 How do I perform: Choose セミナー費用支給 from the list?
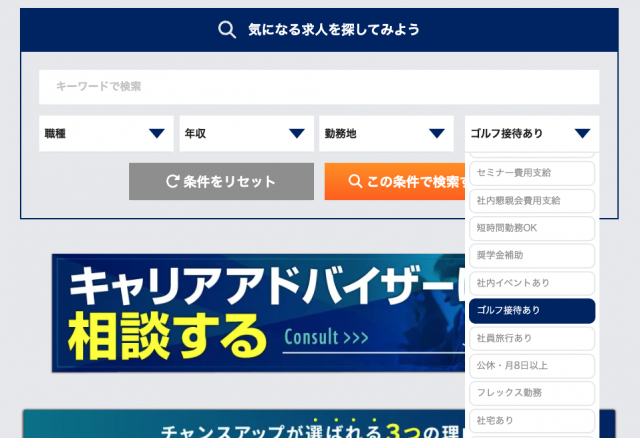tap(532, 173)
